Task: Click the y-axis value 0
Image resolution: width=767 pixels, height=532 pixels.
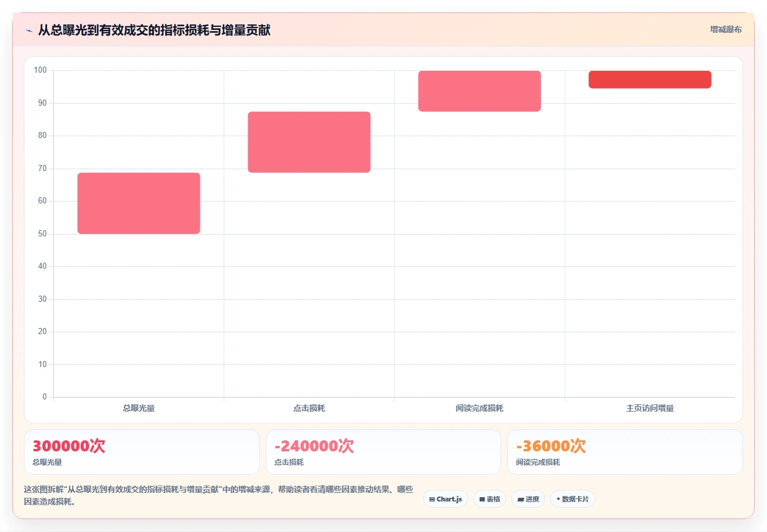Action: click(x=45, y=397)
